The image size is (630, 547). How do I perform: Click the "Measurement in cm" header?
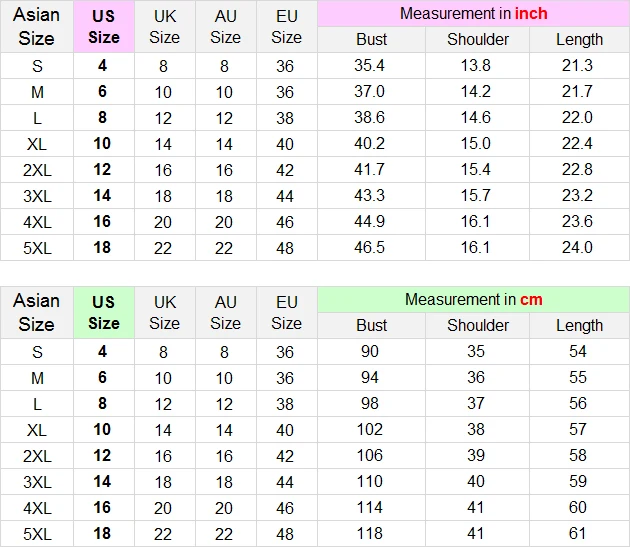(x=473, y=299)
